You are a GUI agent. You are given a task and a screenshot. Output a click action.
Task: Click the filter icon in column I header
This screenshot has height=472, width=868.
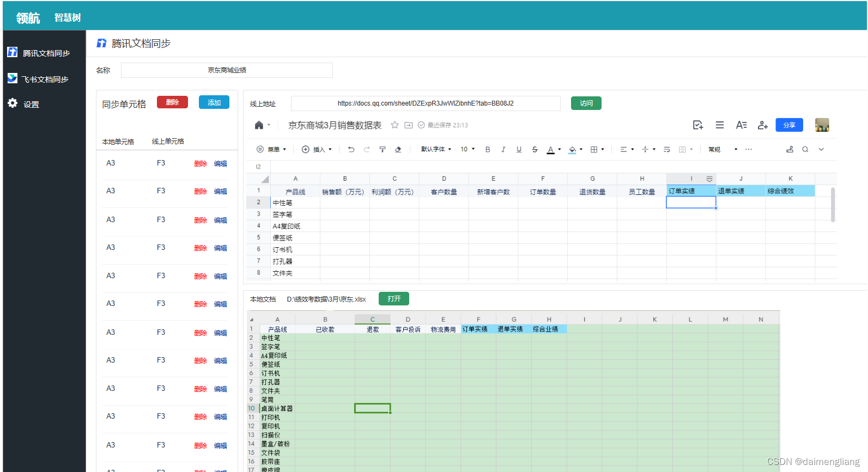pos(709,179)
